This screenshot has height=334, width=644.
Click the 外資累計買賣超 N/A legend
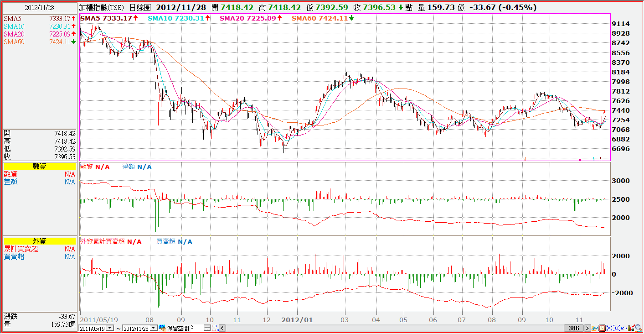click(111, 241)
